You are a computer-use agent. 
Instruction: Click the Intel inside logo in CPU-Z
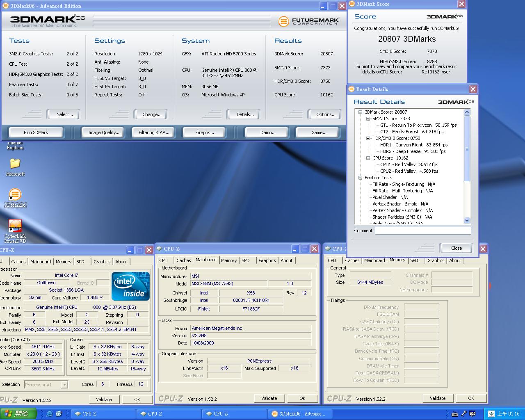[x=130, y=286]
